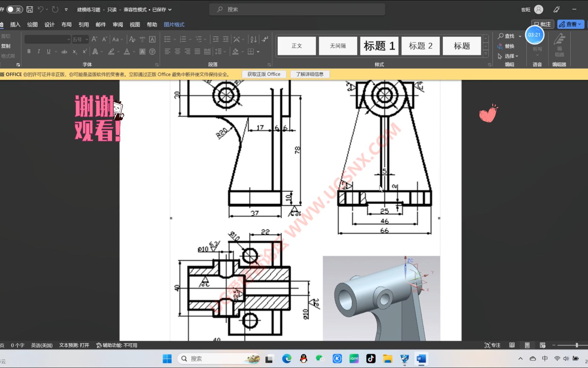Pick the text highlight color
The height and width of the screenshot is (368, 588).
click(x=111, y=51)
